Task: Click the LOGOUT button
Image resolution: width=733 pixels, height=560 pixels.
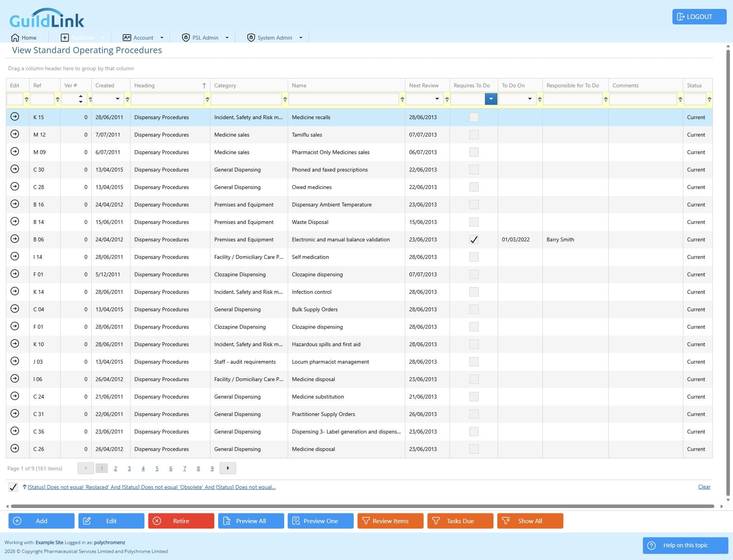Action: pos(699,17)
